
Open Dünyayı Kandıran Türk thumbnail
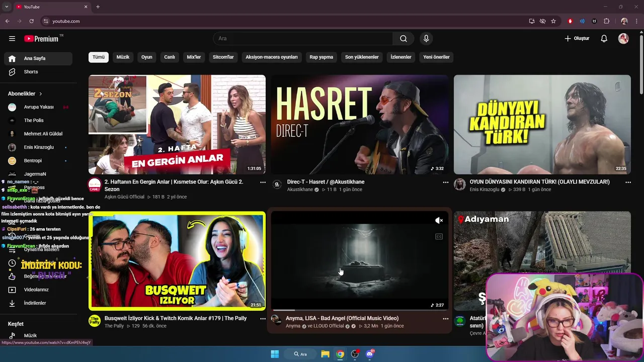click(x=542, y=125)
